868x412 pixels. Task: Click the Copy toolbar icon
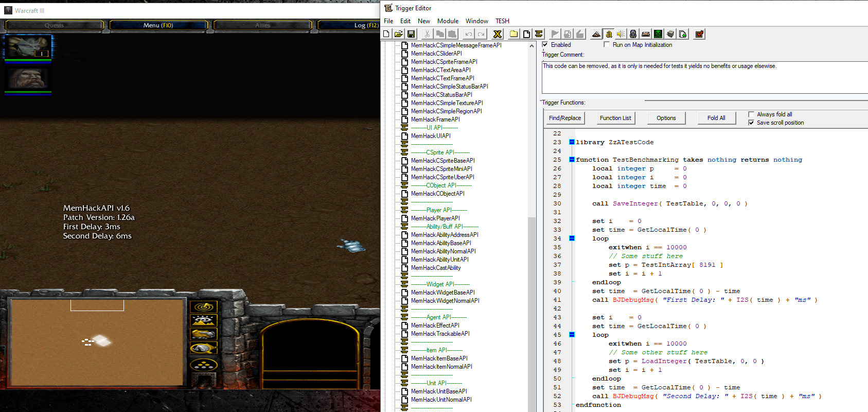(x=440, y=34)
